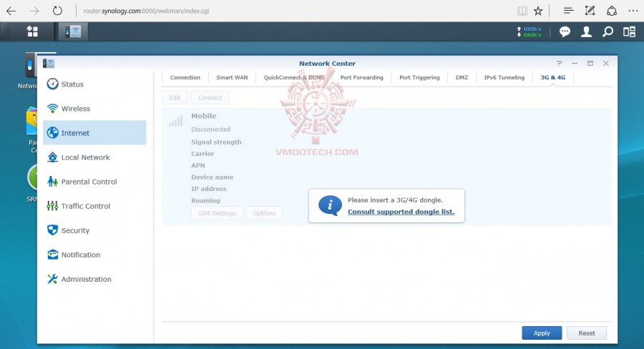Open the Port Triggering tab
644x349 pixels.
[419, 77]
